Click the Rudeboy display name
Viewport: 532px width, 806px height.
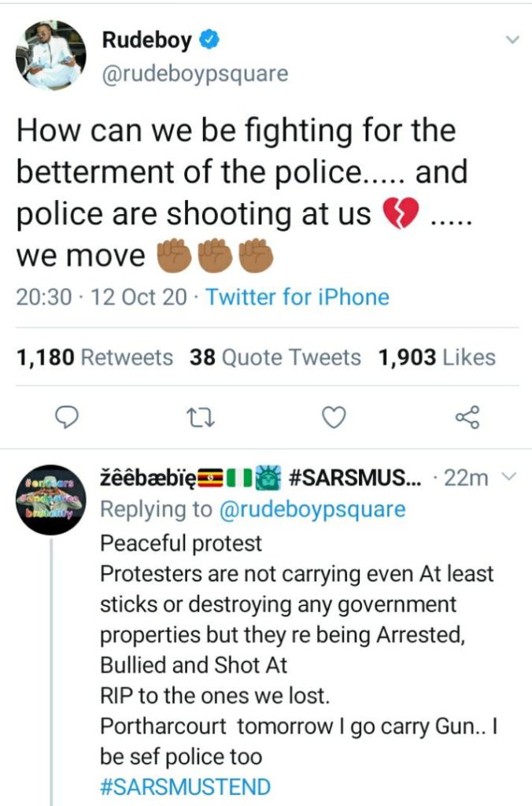pyautogui.click(x=147, y=41)
